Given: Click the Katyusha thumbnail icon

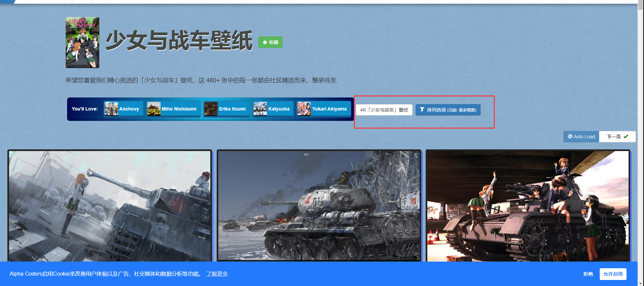Looking at the screenshot, I should click(x=260, y=109).
